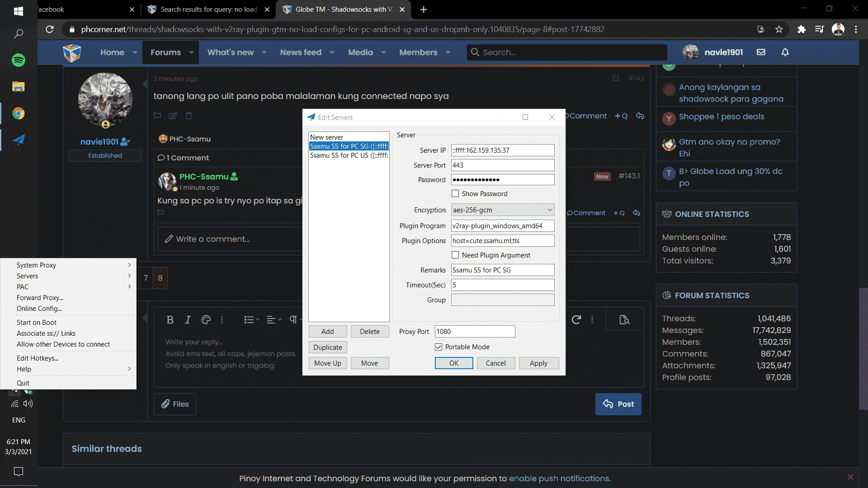Expand the System Proxy submenu
The image size is (868, 488).
pos(68,265)
